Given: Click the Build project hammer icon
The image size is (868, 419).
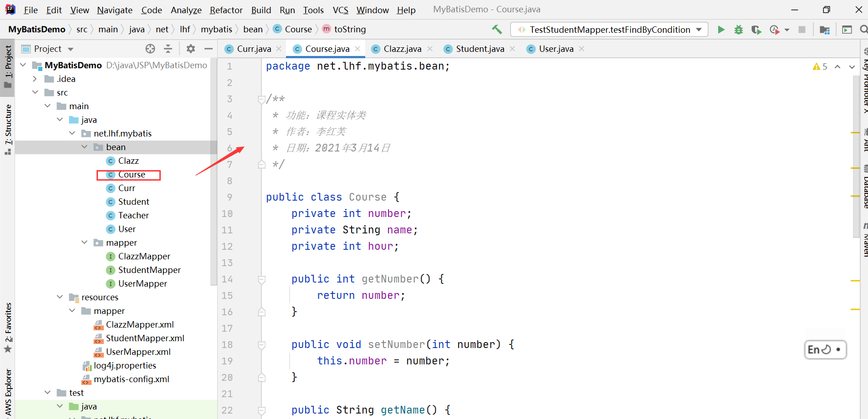Looking at the screenshot, I should (497, 30).
